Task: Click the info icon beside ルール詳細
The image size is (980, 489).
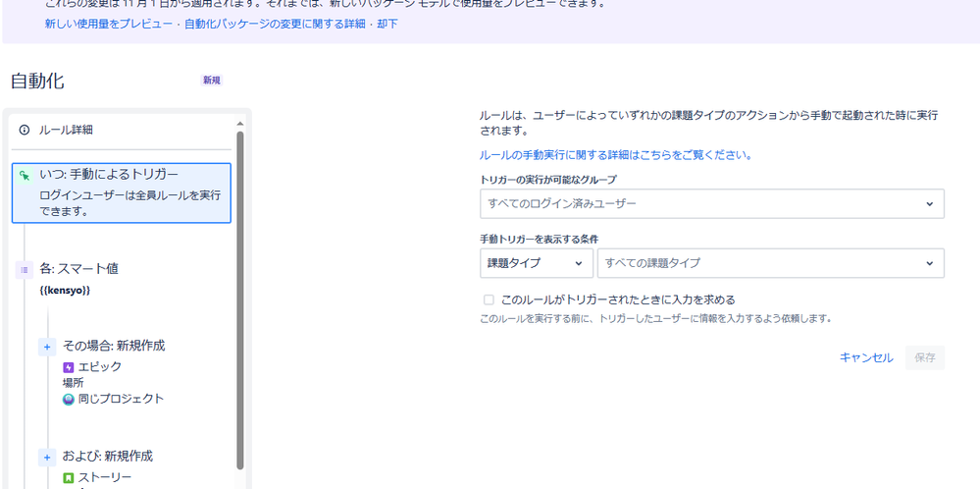Action: coord(25,130)
